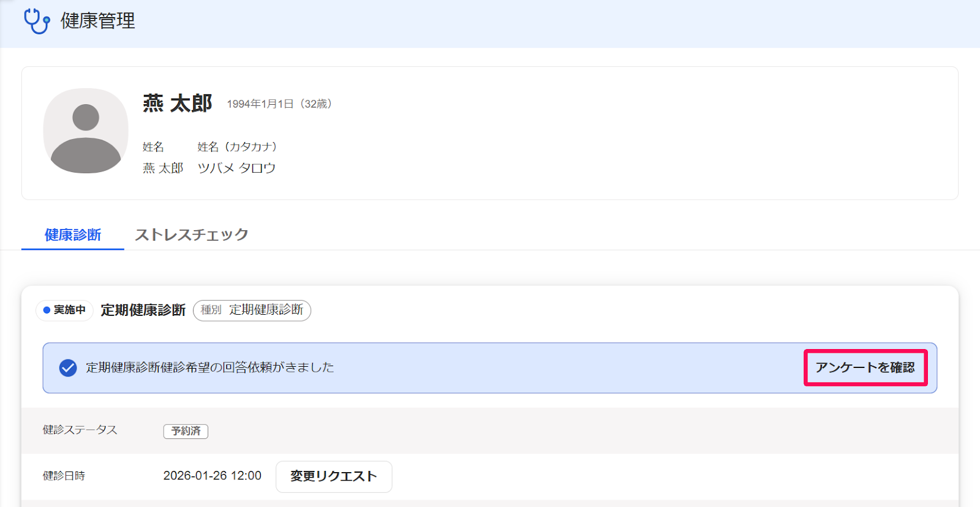980x507 pixels.
Task: Click the アンケートを確認 button
Action: (x=865, y=367)
